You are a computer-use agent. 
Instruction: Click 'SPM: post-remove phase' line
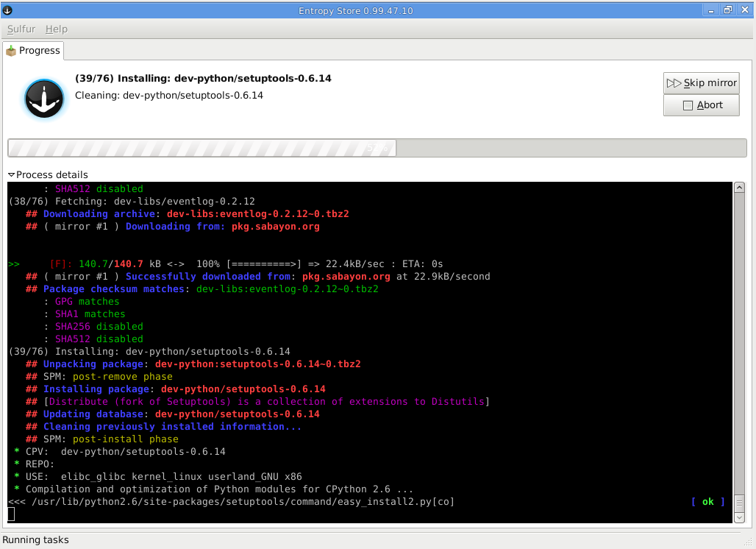pyautogui.click(x=99, y=377)
